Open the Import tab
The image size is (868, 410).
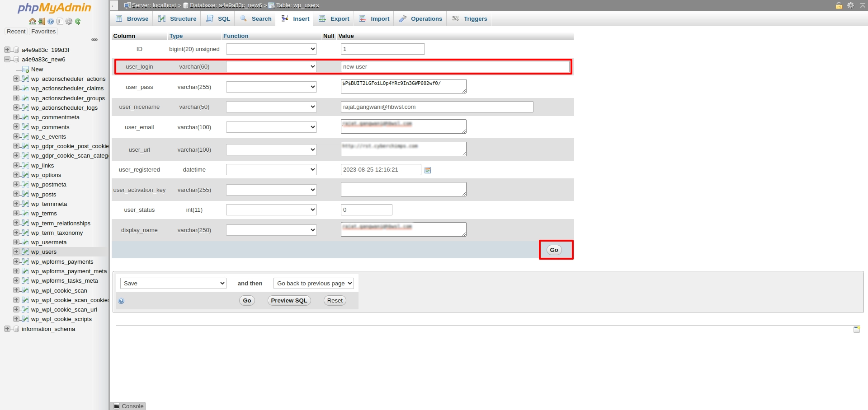click(374, 19)
